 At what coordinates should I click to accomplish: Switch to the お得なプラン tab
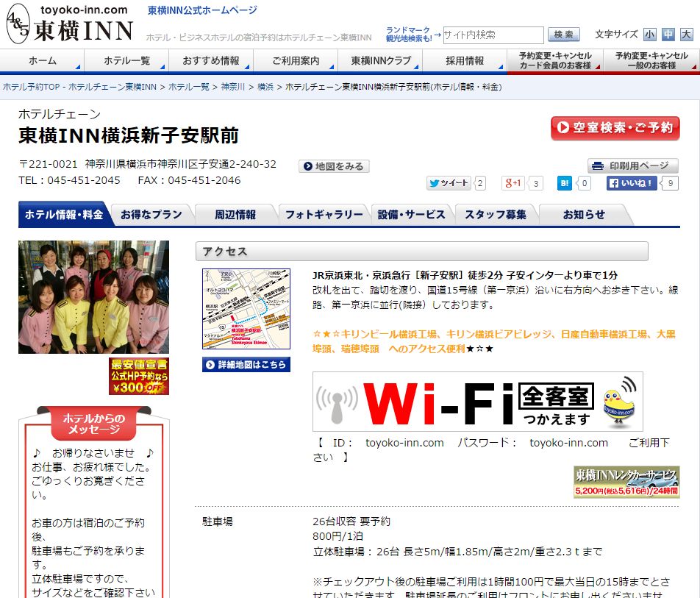(x=151, y=215)
